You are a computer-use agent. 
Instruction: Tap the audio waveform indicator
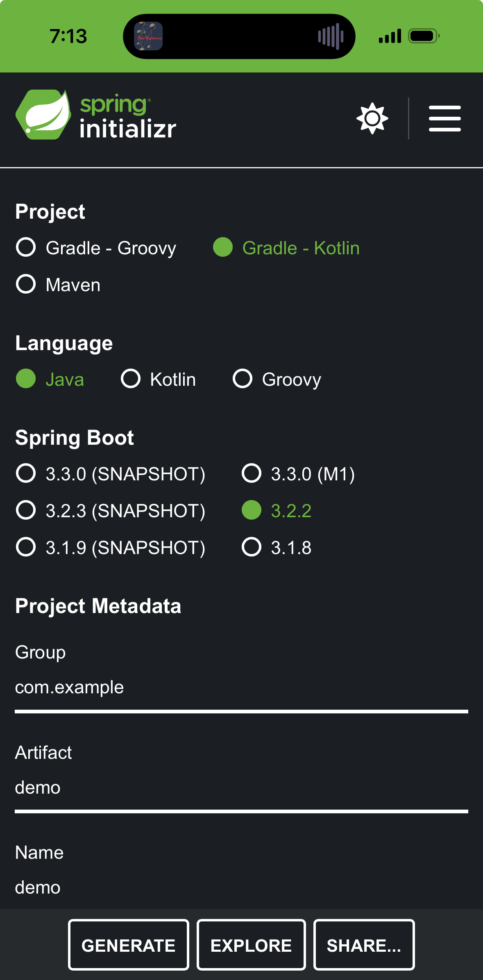[330, 36]
